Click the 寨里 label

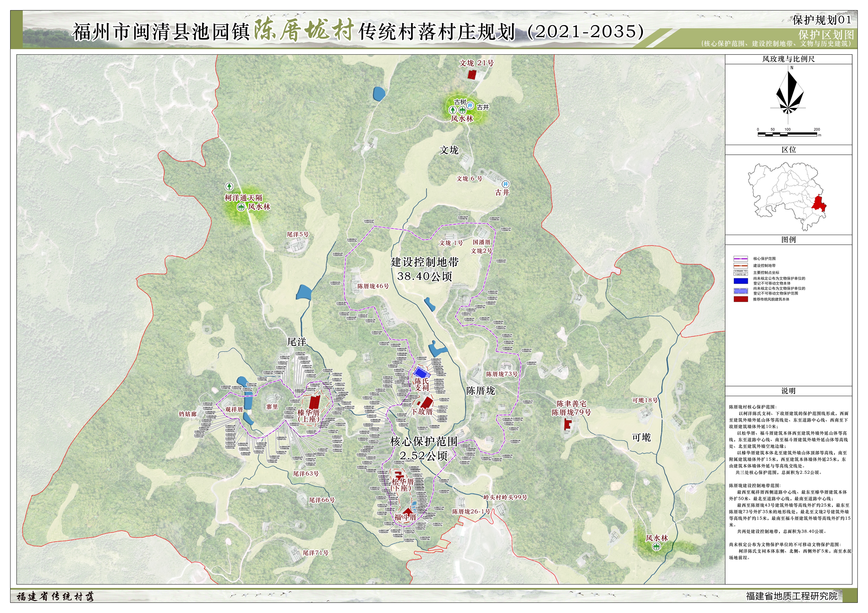tap(272, 407)
